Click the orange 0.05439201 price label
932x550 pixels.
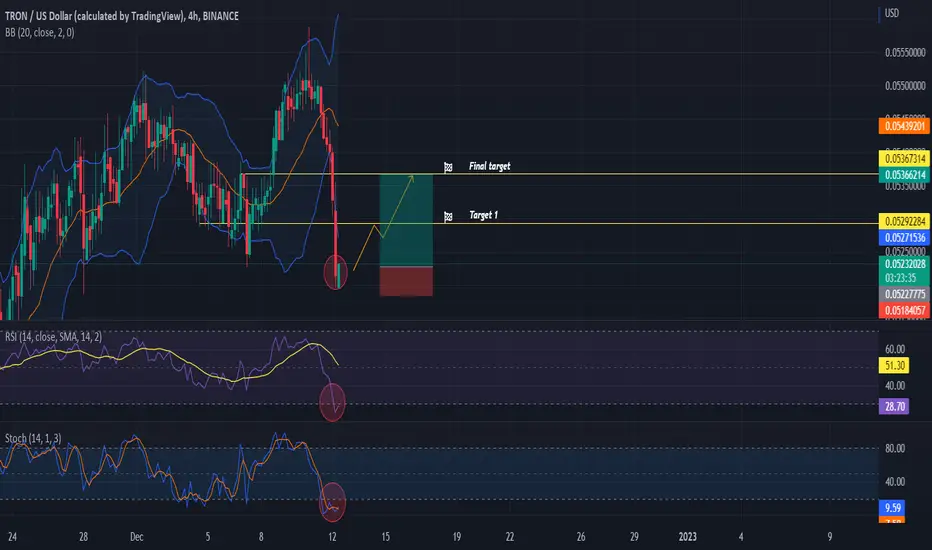[x=904, y=126]
